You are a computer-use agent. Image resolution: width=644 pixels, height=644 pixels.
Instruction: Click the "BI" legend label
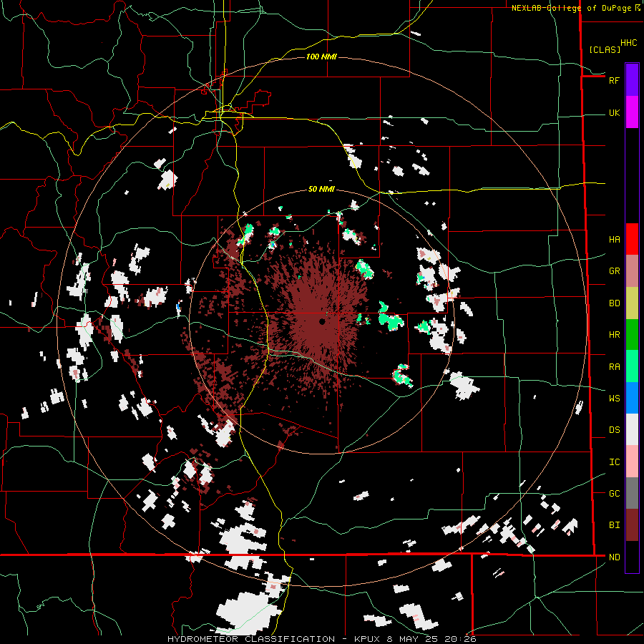(614, 525)
